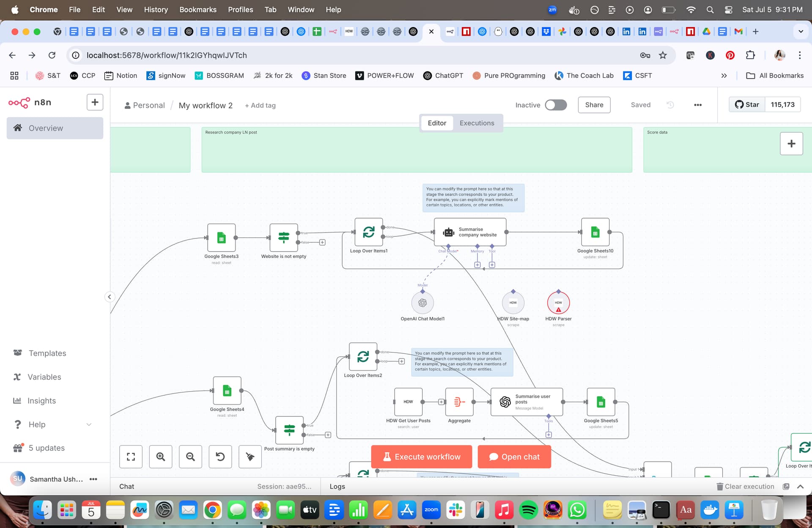Click the 5 updates notification
812x528 pixels.
(x=47, y=448)
